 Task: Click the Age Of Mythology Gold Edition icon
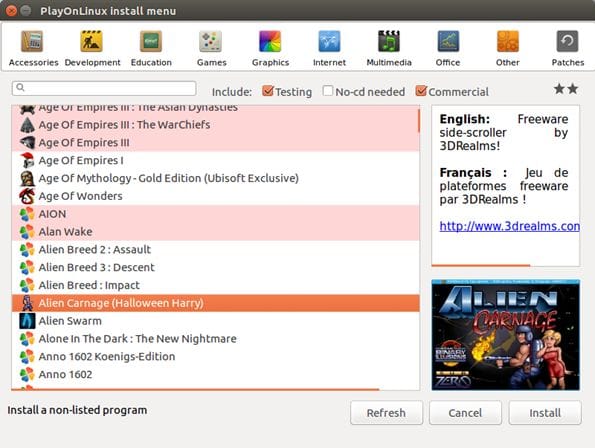coord(27,178)
